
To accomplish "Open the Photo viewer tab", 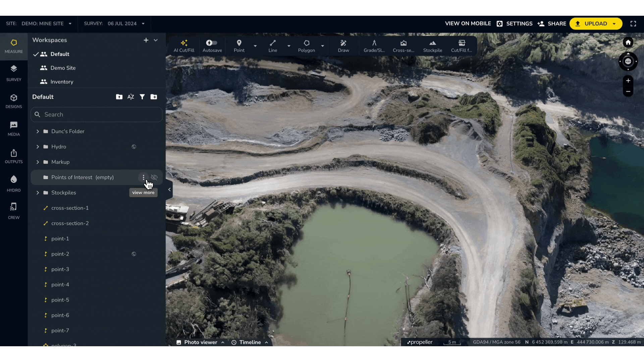I will click(x=201, y=342).
